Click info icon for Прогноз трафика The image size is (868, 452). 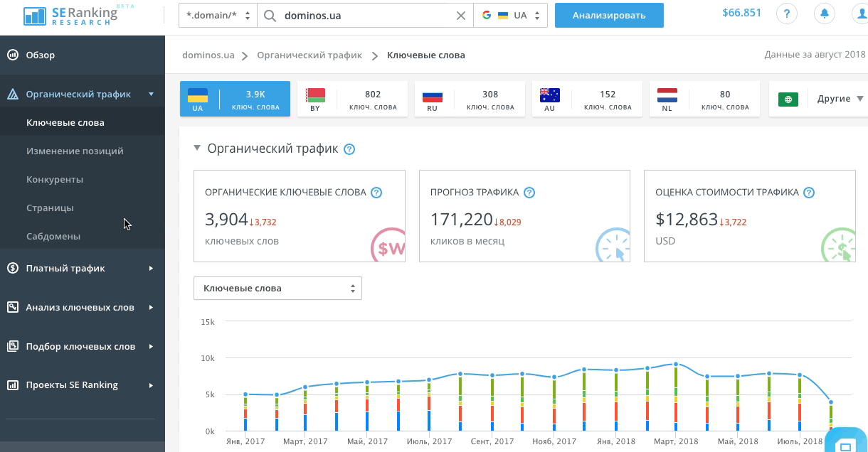click(x=529, y=193)
